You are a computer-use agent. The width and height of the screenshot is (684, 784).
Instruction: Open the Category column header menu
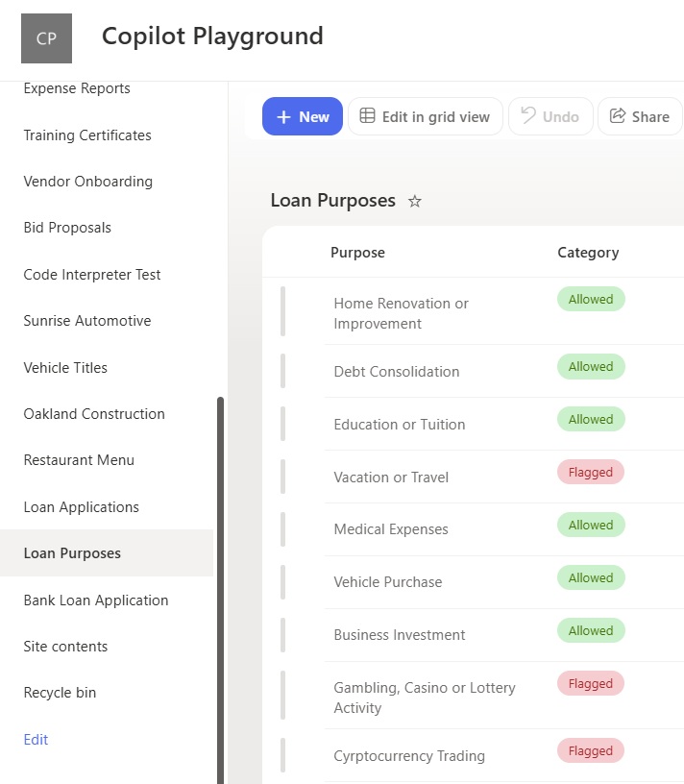(x=588, y=253)
